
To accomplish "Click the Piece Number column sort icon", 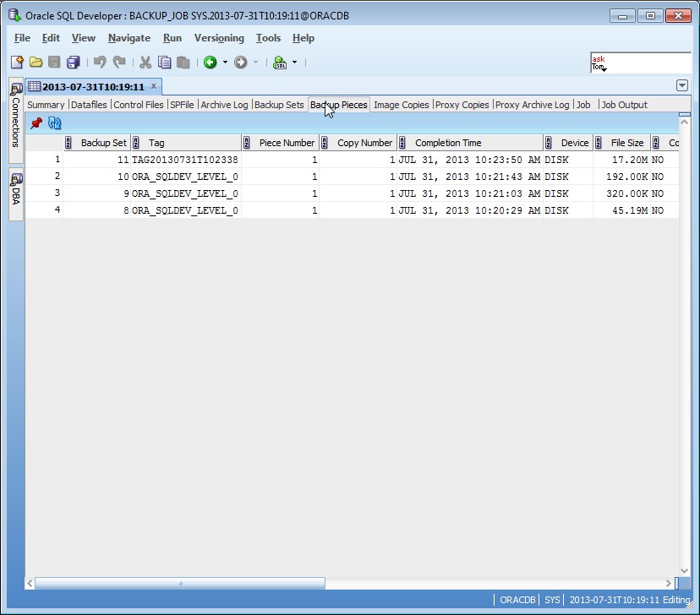I will (x=247, y=143).
